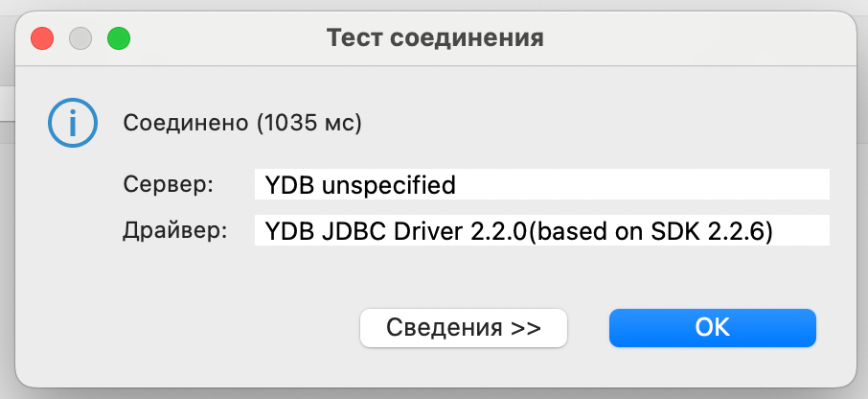Screen dimensions: 868x399
Task: Click the words based on in driver field
Action: pyautogui.click(x=610, y=230)
